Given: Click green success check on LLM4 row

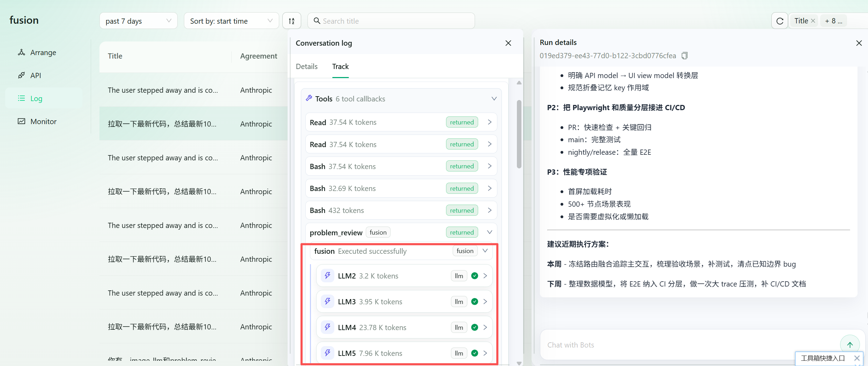Looking at the screenshot, I should [475, 327].
